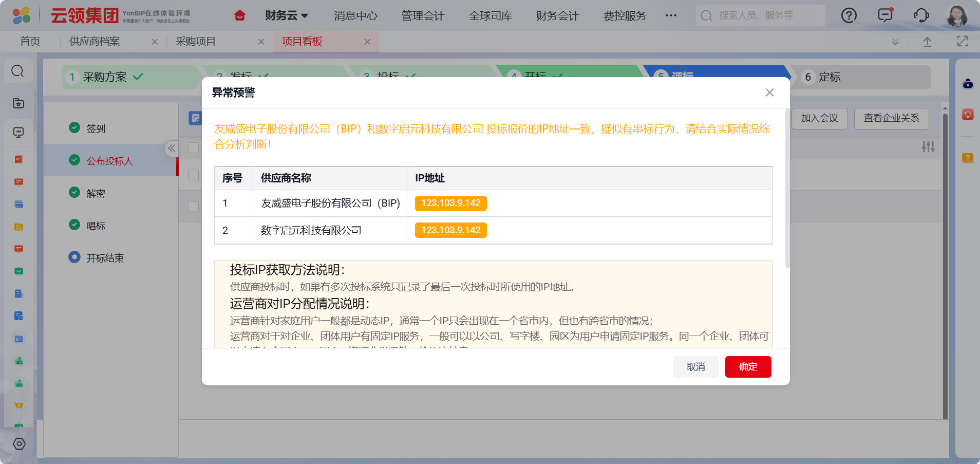Expand the tab list chevron

[895, 42]
